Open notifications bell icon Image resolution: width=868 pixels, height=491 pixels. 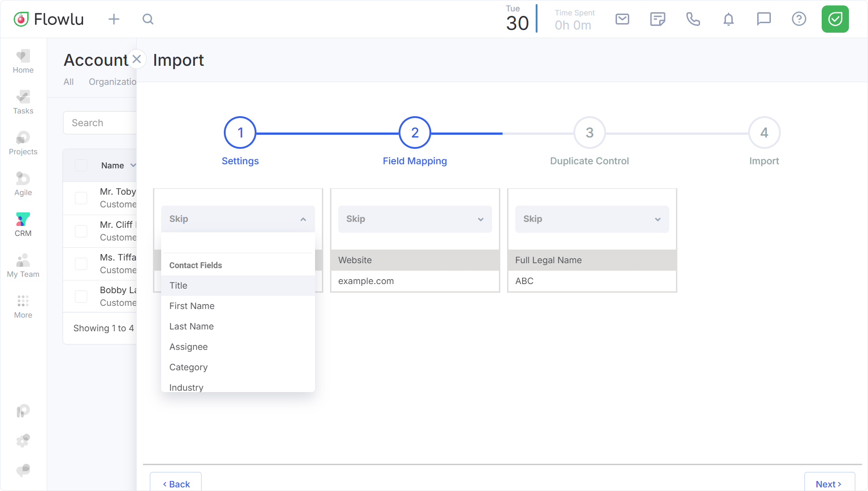point(728,19)
